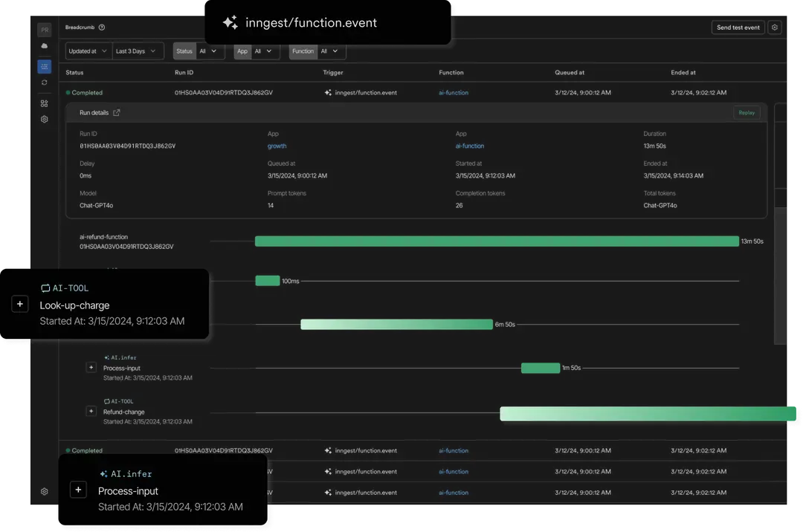803x532 pixels.
Task: Click the cloud icon in the sidebar
Action: [x=45, y=46]
